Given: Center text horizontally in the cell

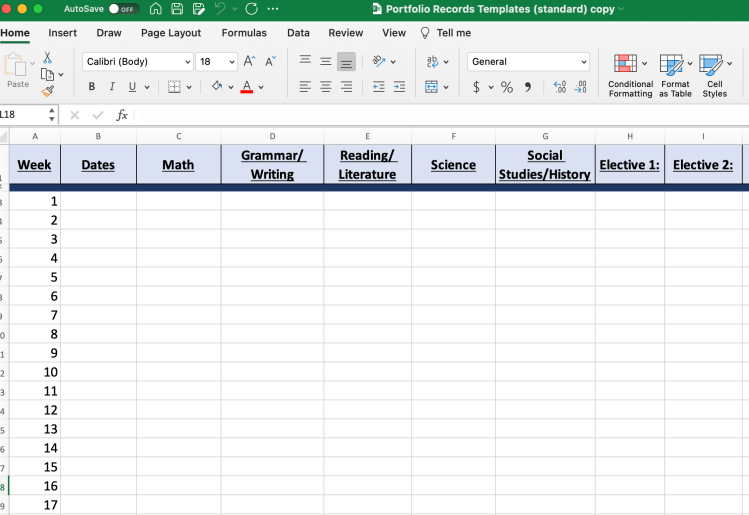Looking at the screenshot, I should [x=325, y=87].
